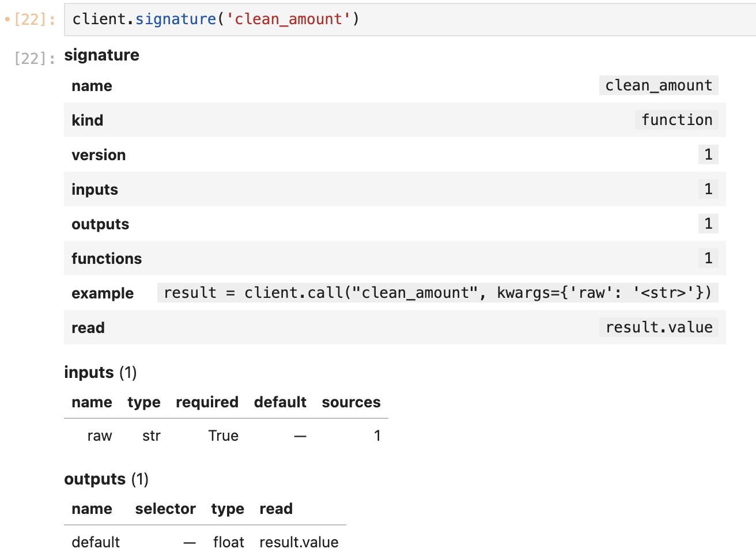Click the 'sources' column header

click(x=351, y=402)
